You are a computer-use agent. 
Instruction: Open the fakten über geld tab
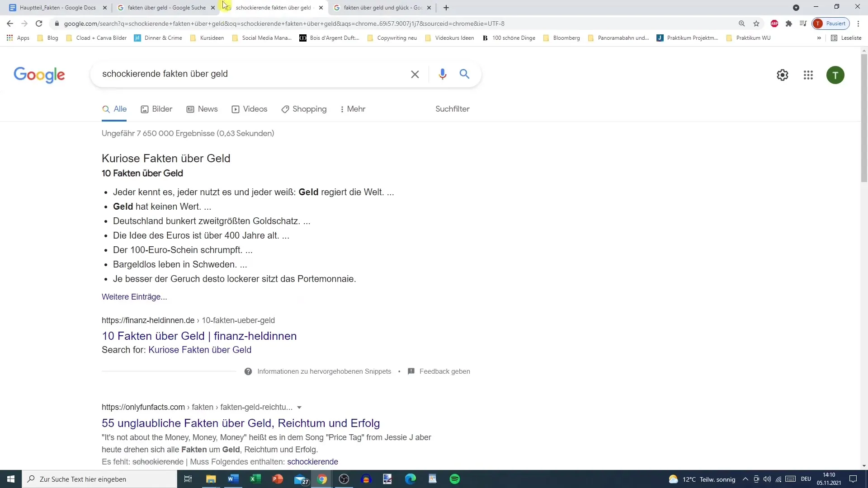(166, 7)
